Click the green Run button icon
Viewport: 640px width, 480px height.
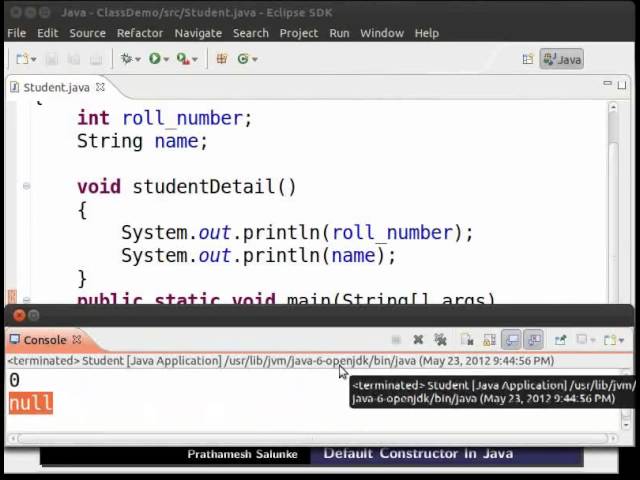tap(155, 59)
